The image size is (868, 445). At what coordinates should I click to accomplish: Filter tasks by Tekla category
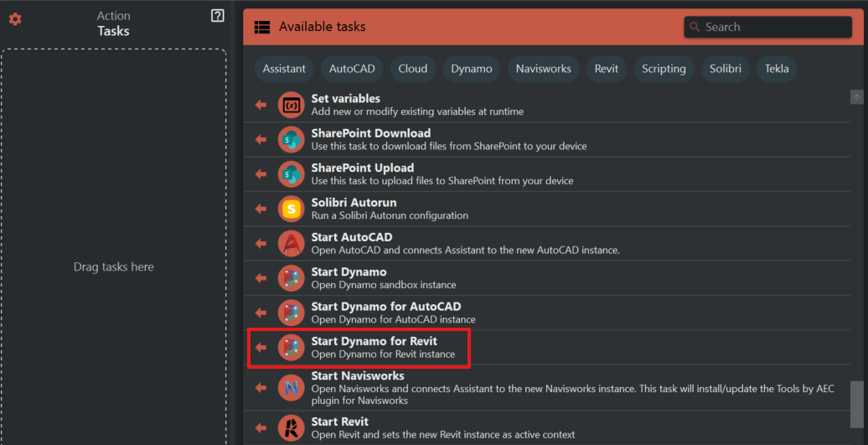777,70
